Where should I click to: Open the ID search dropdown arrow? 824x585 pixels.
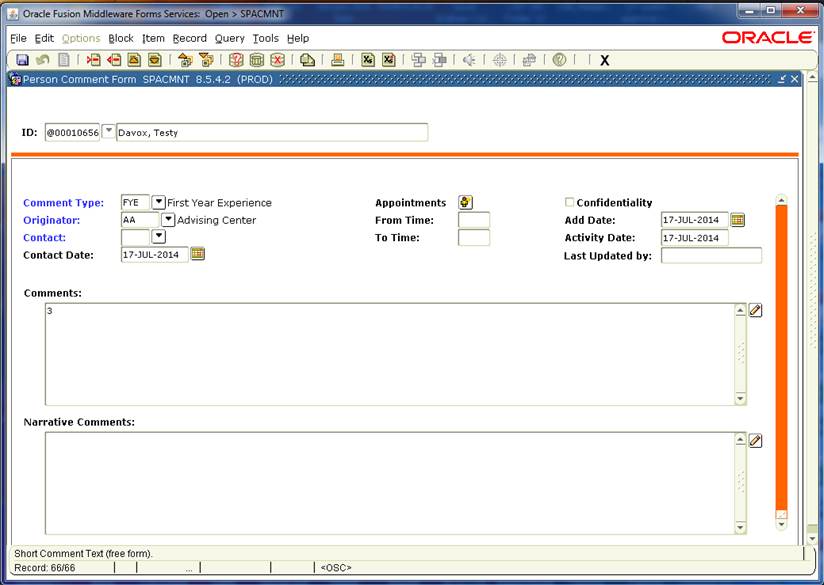click(108, 132)
